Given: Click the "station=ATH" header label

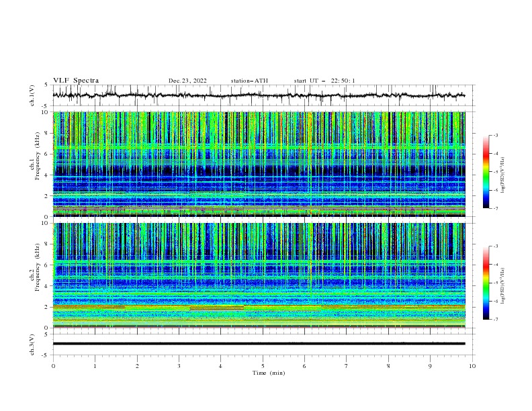Looking at the screenshot, I should [249, 81].
